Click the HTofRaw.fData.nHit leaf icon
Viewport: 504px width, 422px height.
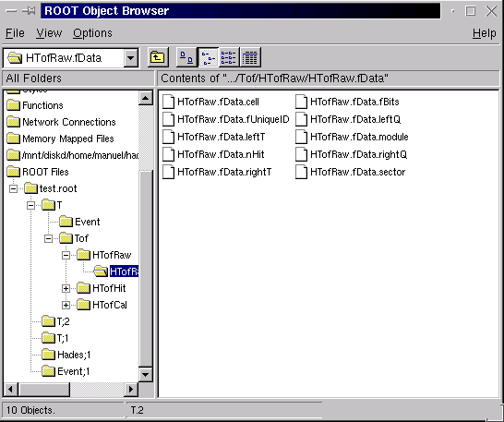point(168,154)
